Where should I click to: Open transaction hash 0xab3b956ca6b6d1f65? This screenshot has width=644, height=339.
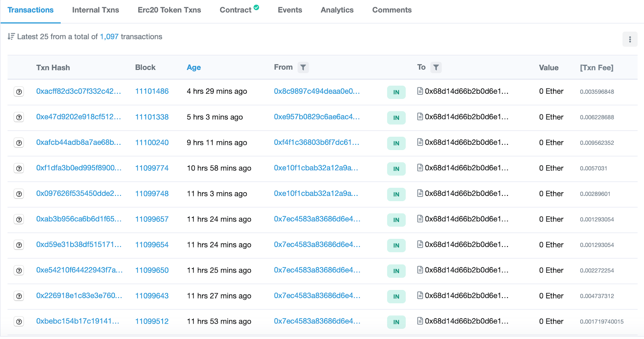coord(79,219)
